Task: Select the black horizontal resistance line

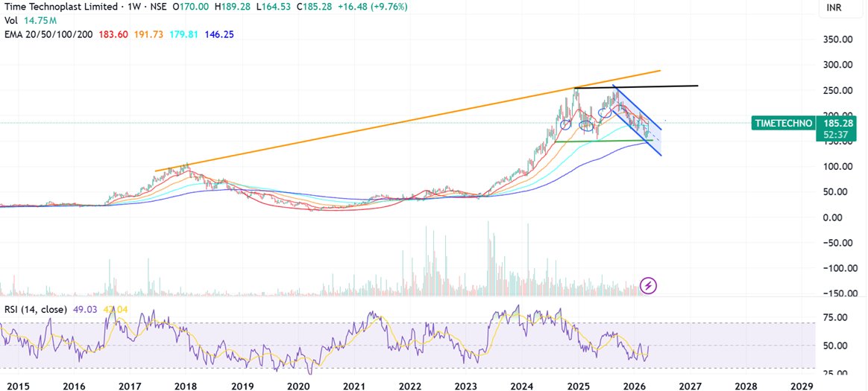Action: 636,87
